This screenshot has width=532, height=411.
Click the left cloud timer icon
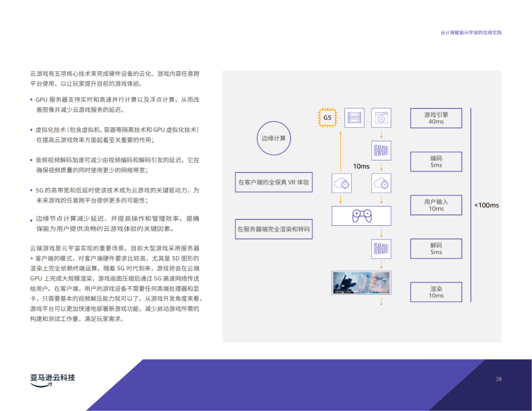point(342,183)
